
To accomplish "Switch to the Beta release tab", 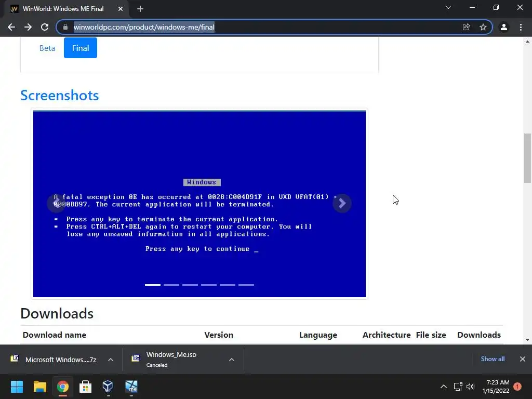I will click(47, 48).
